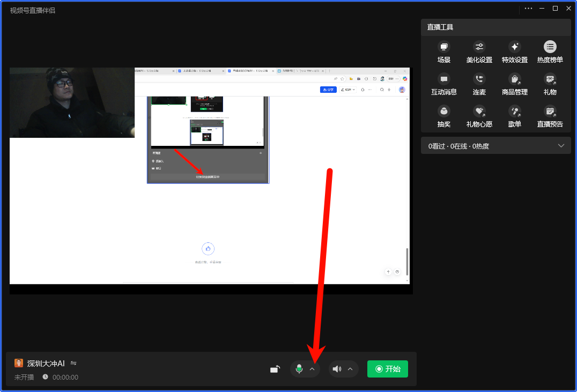Switch account next to 深圳大冲AI
Screen dimensions: 577x392
[73, 363]
